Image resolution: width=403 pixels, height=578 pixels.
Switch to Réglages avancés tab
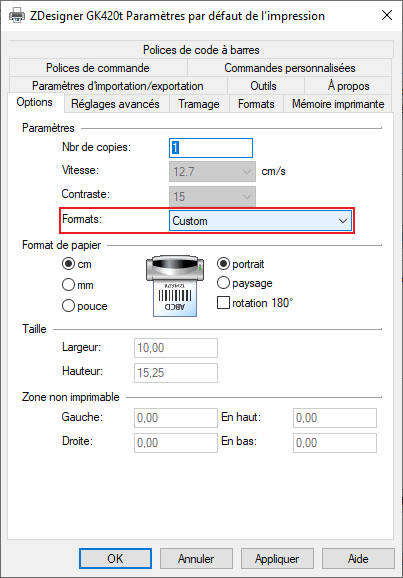pyautogui.click(x=115, y=104)
